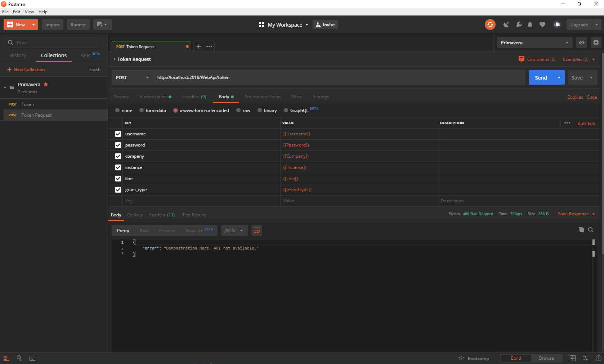Copy response body to clipboard
The height and width of the screenshot is (364, 604).
[x=581, y=230]
